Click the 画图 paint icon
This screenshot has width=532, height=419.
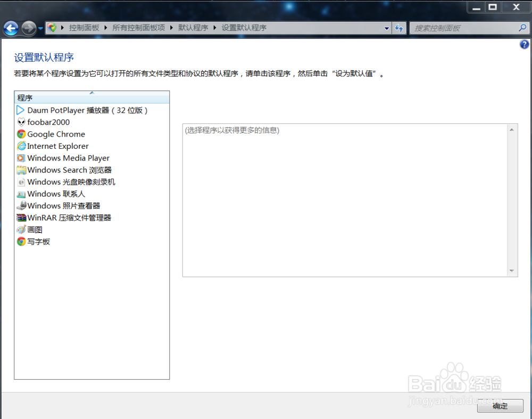click(21, 230)
